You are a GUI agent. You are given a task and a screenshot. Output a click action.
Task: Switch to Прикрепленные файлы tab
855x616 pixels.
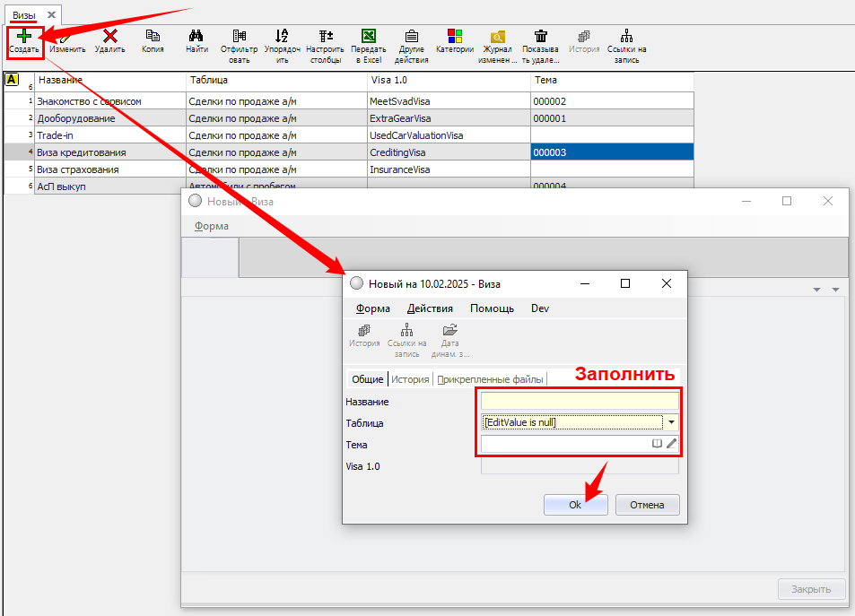pyautogui.click(x=490, y=379)
